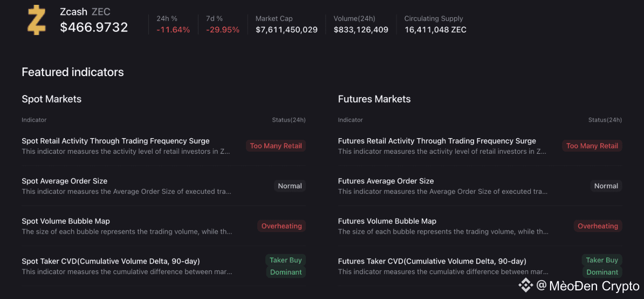Open the Spot Volume Bubble Map indicator
644x299 pixels.
pos(66,221)
